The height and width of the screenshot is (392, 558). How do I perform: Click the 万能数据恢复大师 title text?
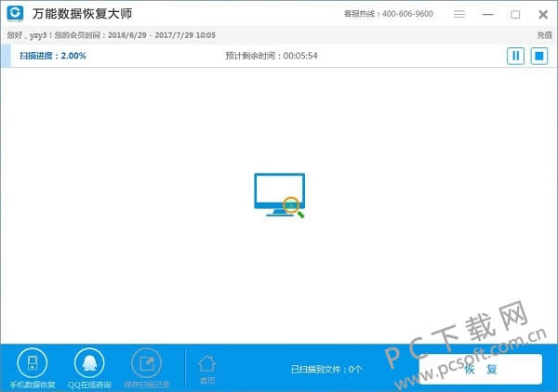click(82, 14)
